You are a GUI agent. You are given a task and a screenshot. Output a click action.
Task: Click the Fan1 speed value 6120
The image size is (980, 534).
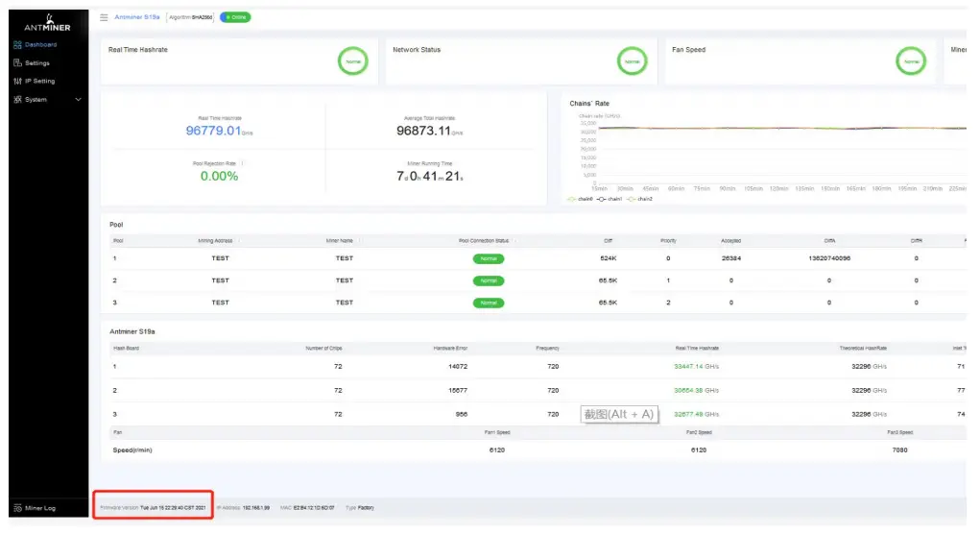coord(497,450)
